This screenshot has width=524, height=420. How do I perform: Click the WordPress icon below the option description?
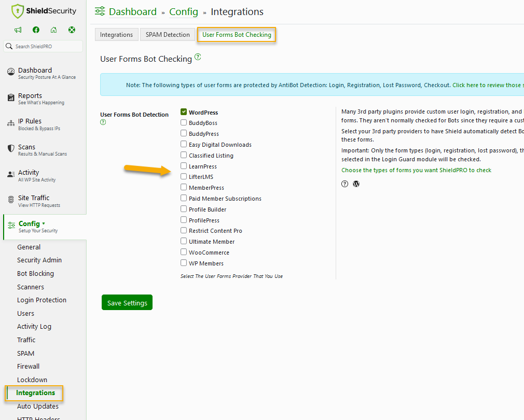point(356,184)
